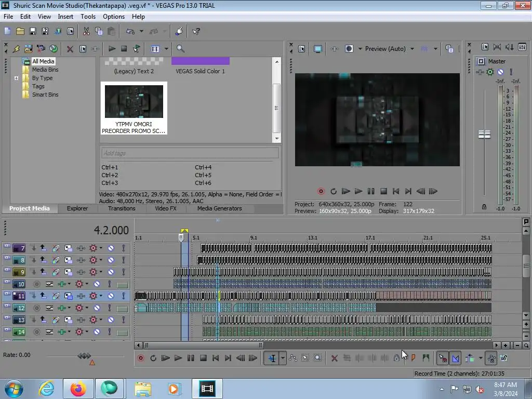532x399 pixels.
Task: Open Preview (Auto) quality dropdown
Action: click(x=412, y=49)
